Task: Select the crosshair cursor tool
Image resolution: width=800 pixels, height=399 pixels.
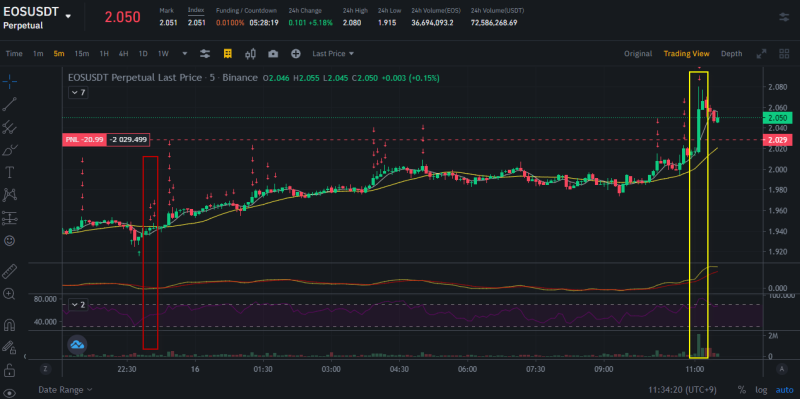Action: pyautogui.click(x=9, y=81)
